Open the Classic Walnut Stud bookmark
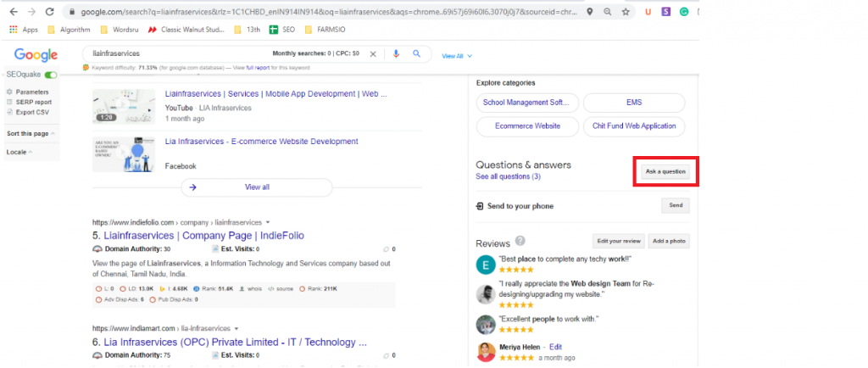 tap(186, 30)
